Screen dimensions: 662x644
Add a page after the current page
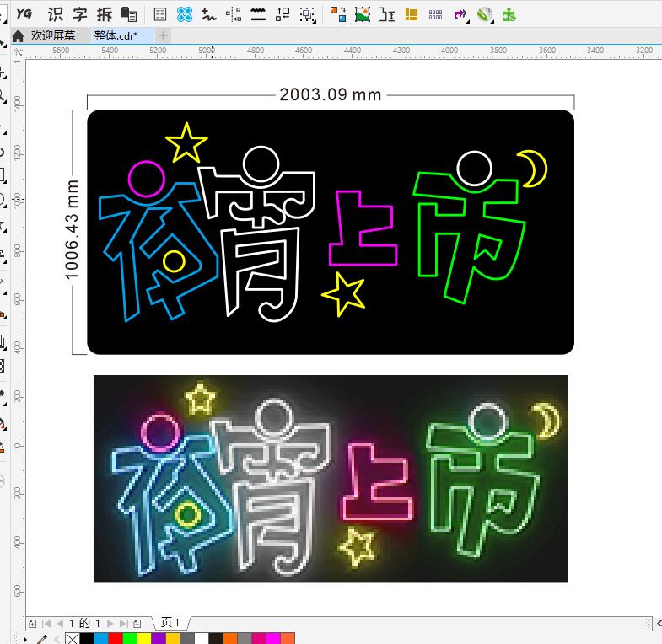[x=137, y=623]
